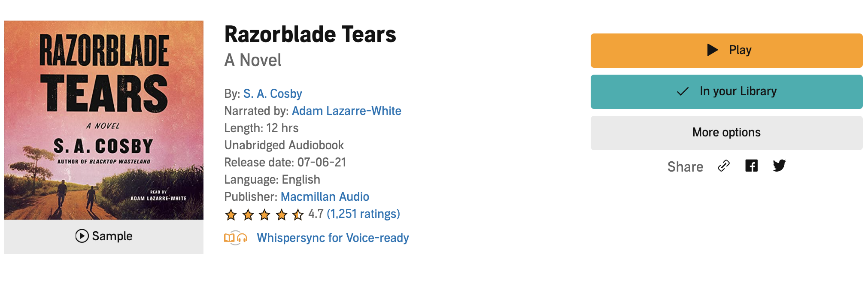Click the Razorblade Tears cover art
Image resolution: width=868 pixels, height=290 pixels.
click(x=104, y=120)
